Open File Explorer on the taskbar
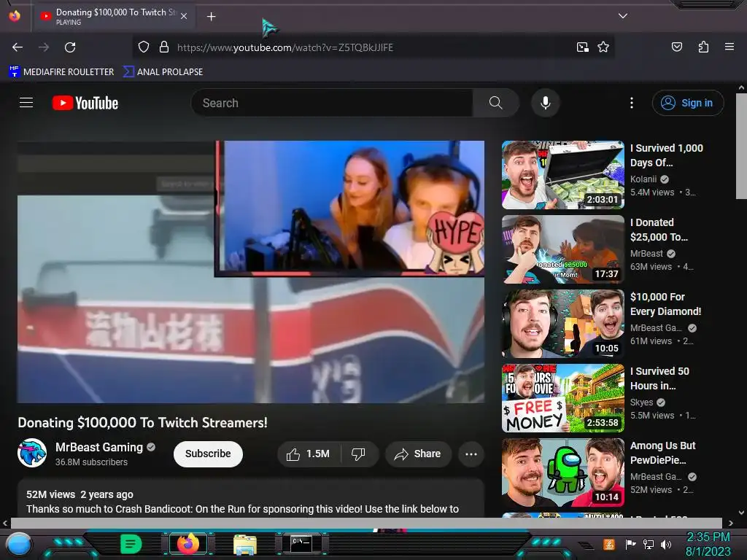 (245, 544)
